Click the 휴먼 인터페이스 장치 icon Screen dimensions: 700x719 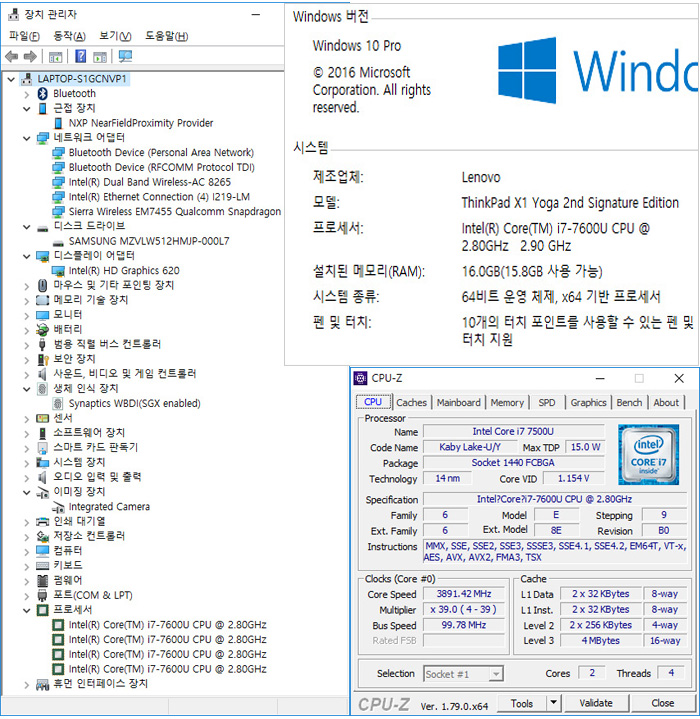click(43, 684)
